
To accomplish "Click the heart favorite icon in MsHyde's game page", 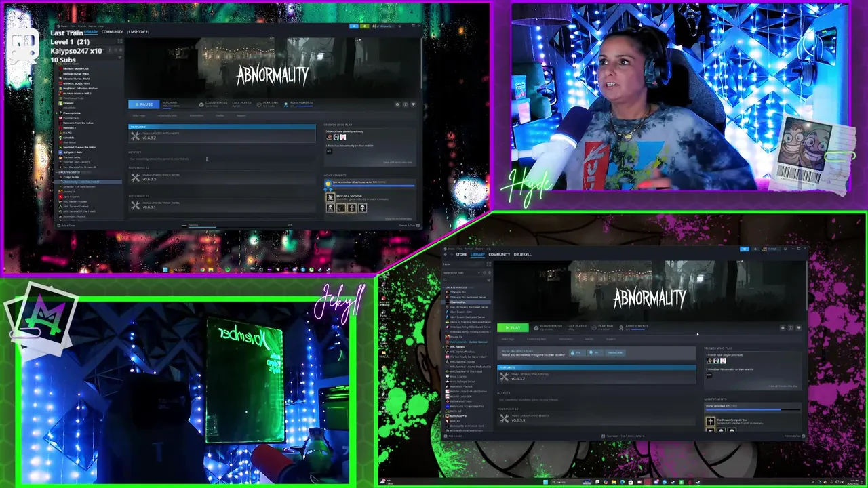I will click(x=413, y=104).
